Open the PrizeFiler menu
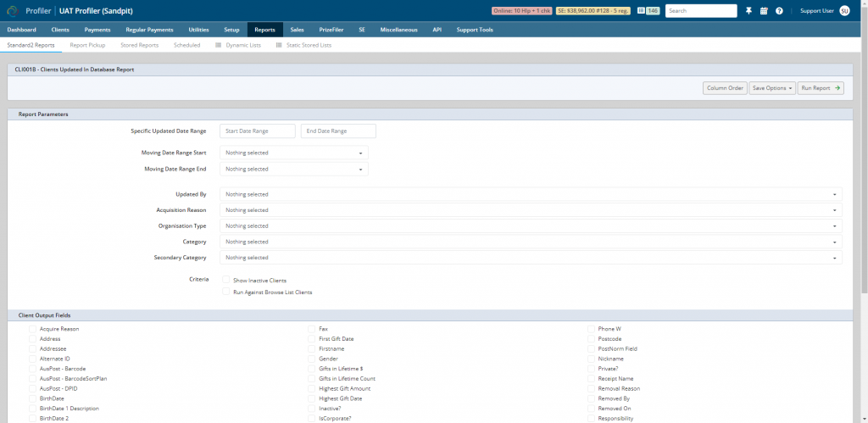868x423 pixels. tap(331, 30)
